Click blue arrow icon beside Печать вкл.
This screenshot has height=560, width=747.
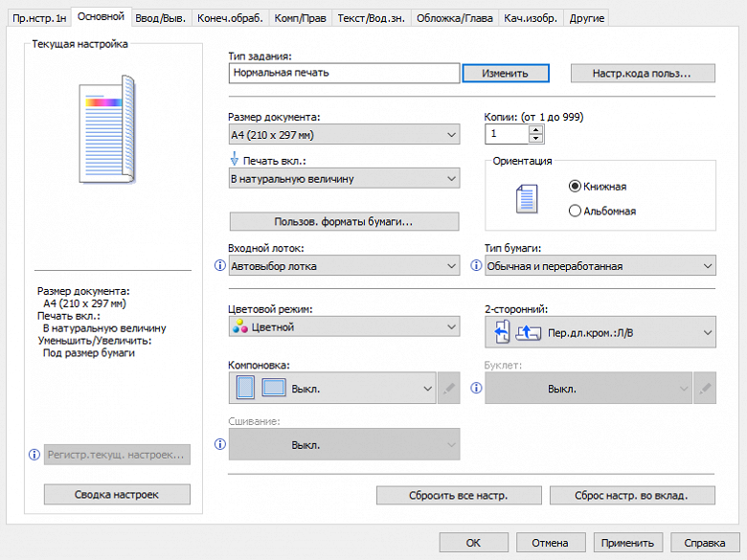[235, 160]
